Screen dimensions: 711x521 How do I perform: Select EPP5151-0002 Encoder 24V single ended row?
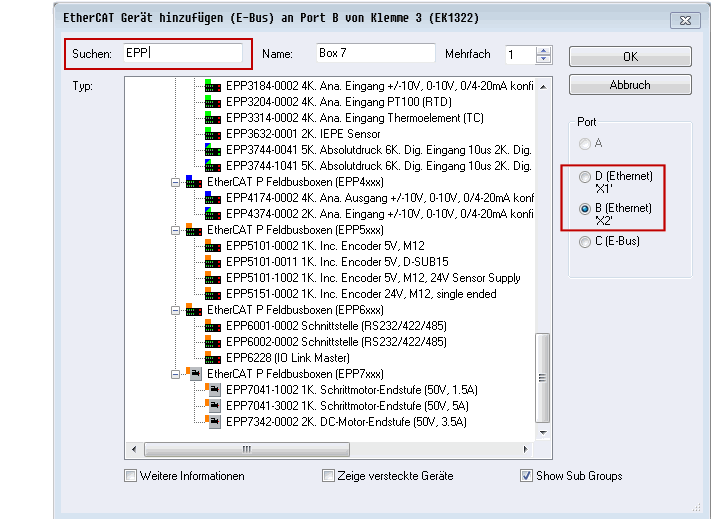point(361,294)
